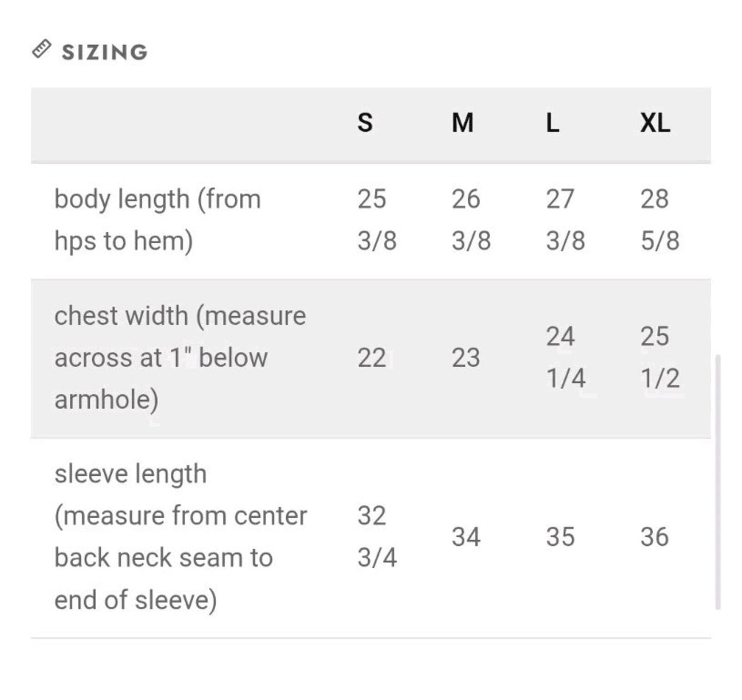Select the L size column header

point(553,123)
